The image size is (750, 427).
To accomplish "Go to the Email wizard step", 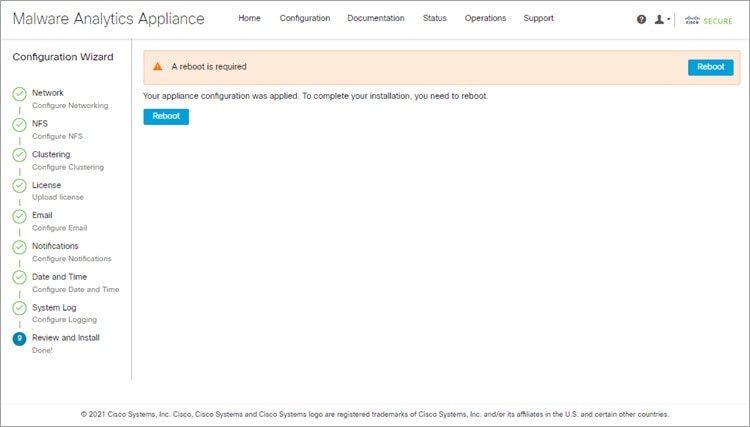I will pyautogui.click(x=42, y=215).
